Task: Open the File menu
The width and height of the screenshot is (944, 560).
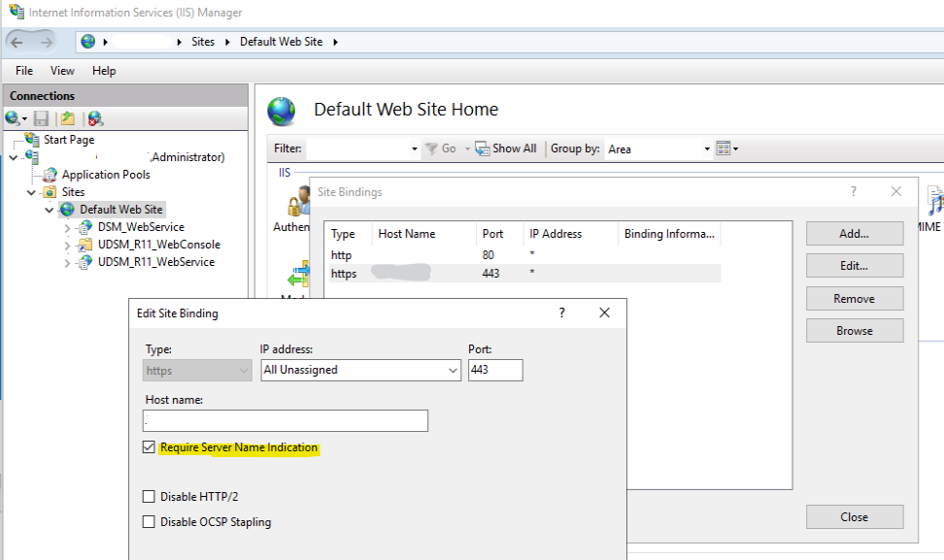Action: click(24, 71)
